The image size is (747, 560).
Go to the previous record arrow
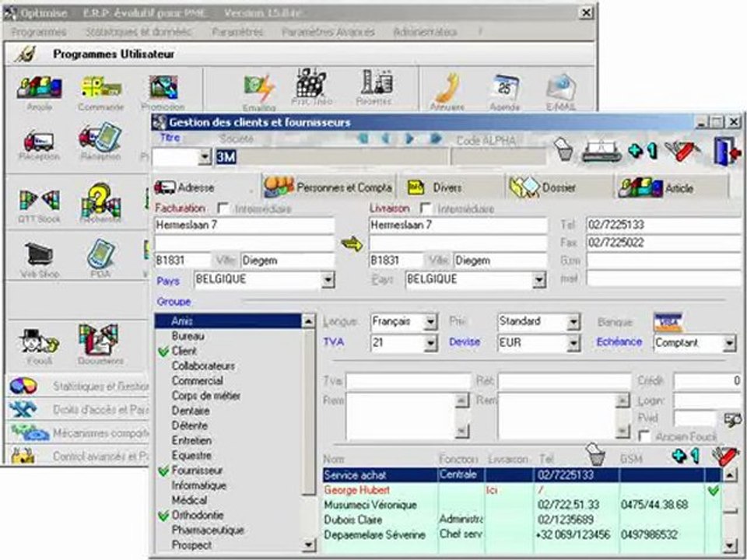click(x=386, y=139)
